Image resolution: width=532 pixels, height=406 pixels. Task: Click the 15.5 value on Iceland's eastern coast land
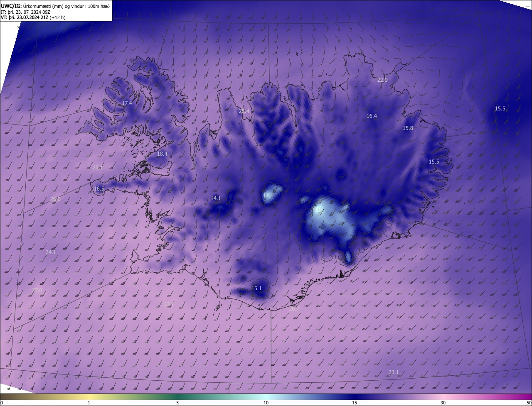[434, 161]
